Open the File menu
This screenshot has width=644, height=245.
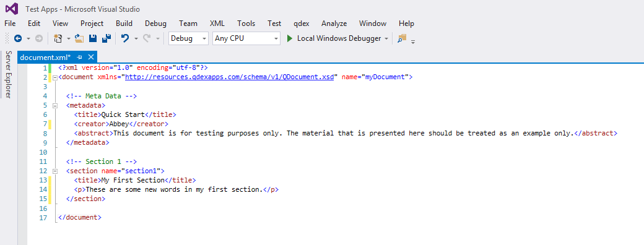coord(10,24)
